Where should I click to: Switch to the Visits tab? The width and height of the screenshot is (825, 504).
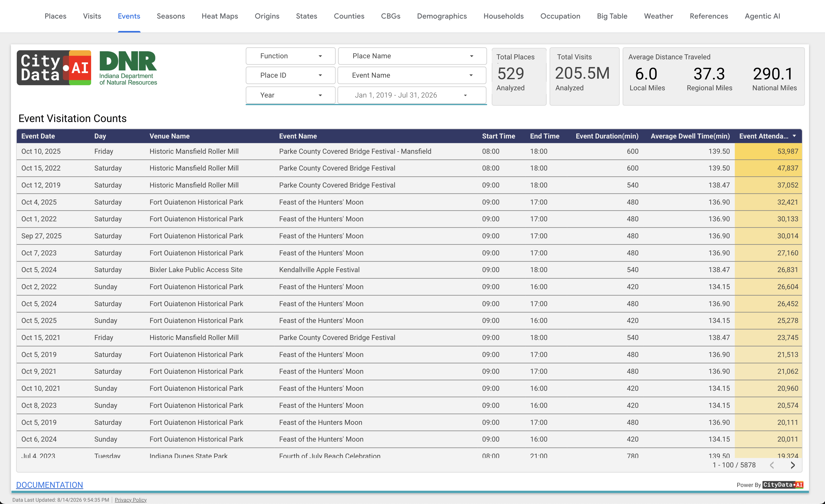[92, 16]
